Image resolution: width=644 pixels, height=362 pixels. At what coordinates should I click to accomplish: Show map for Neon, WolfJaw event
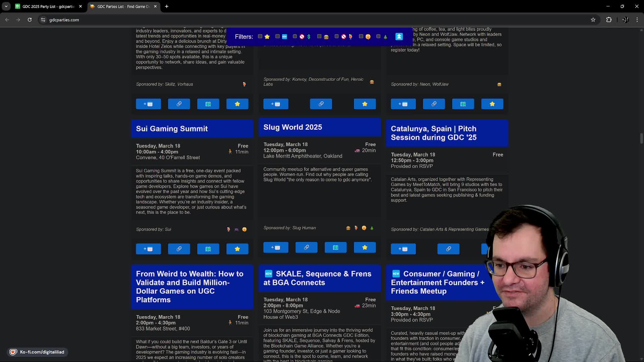coord(463,104)
